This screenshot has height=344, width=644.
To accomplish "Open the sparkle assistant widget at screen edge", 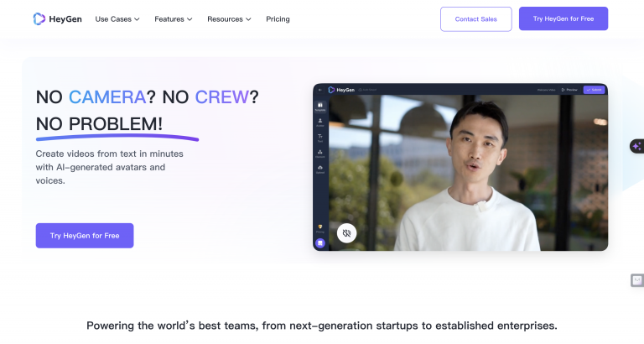I will pos(637,146).
